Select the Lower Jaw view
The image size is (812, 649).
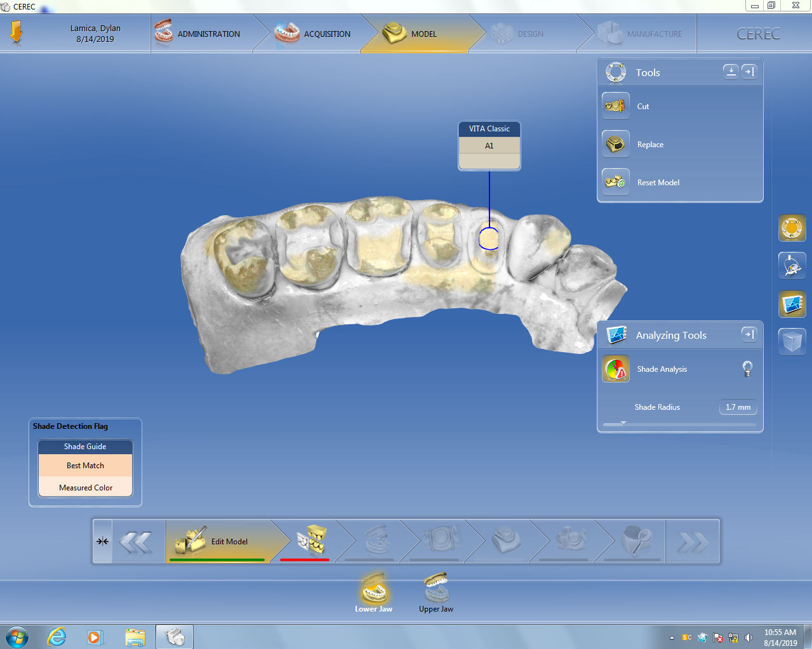[x=374, y=593]
